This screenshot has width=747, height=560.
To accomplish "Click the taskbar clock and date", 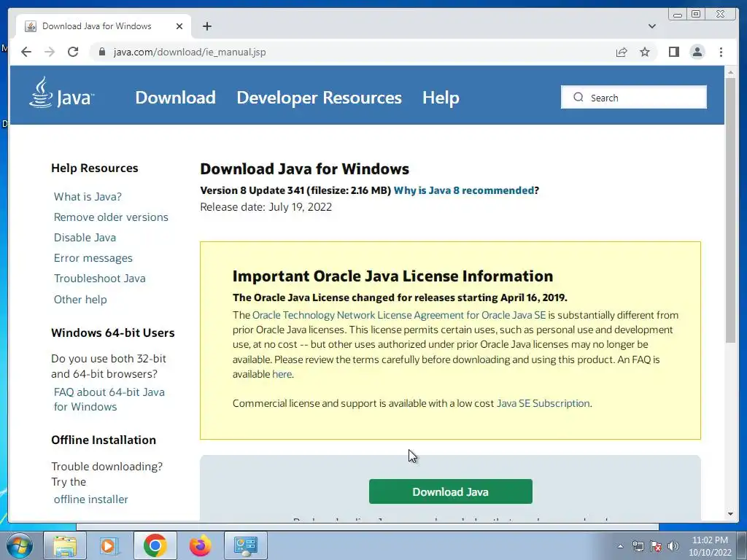I will coord(710,546).
